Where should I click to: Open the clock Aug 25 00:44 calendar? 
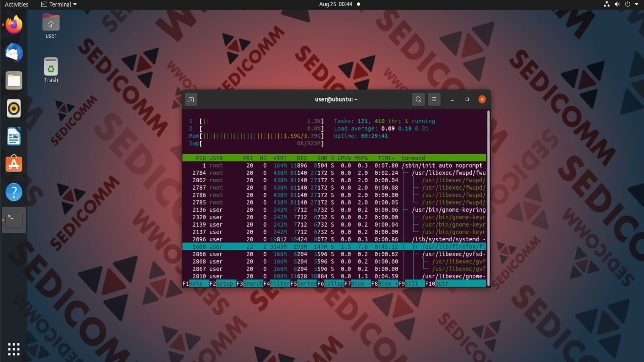336,4
